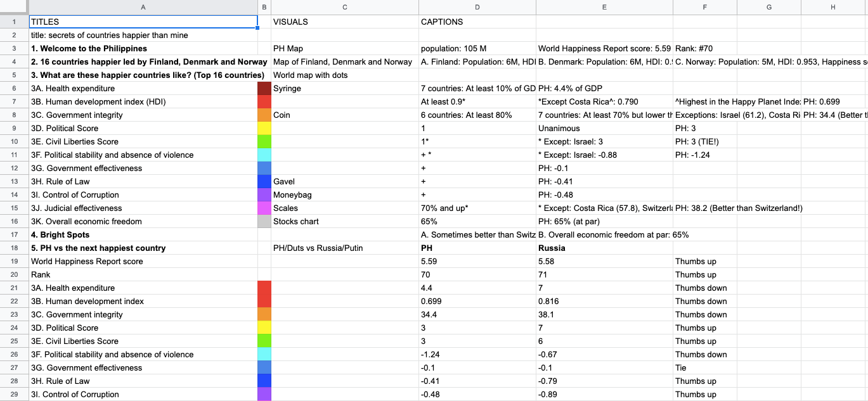Select column B header
The height and width of the screenshot is (401, 868).
pyautogui.click(x=264, y=7)
